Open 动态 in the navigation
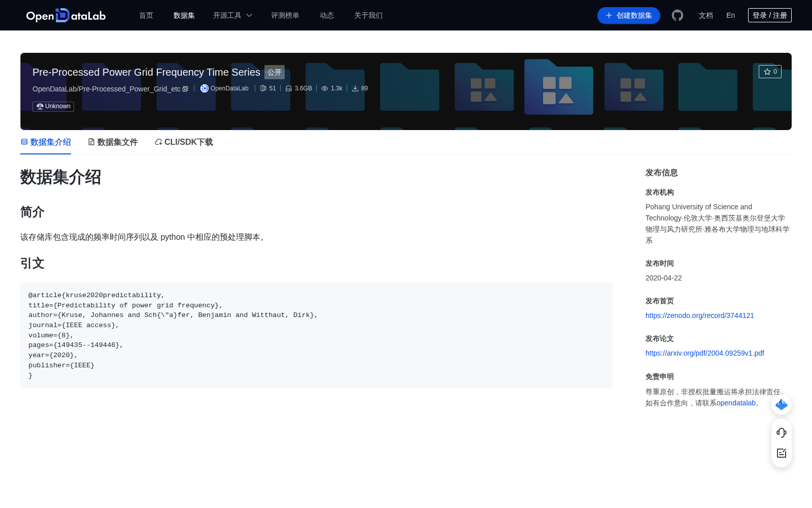812x508 pixels. [x=327, y=15]
